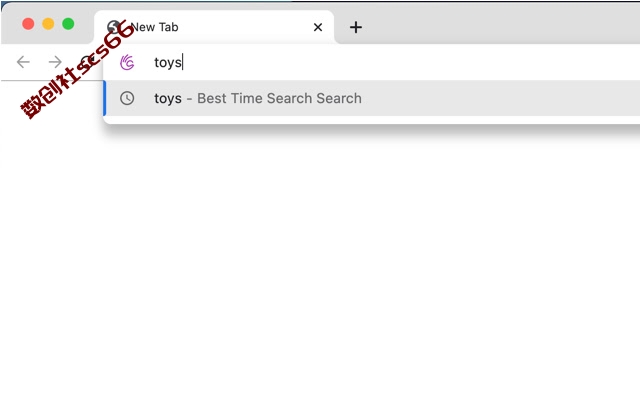Viewport: 640px width, 400px height.
Task: Click the green maximize window button
Action: pos(68,24)
